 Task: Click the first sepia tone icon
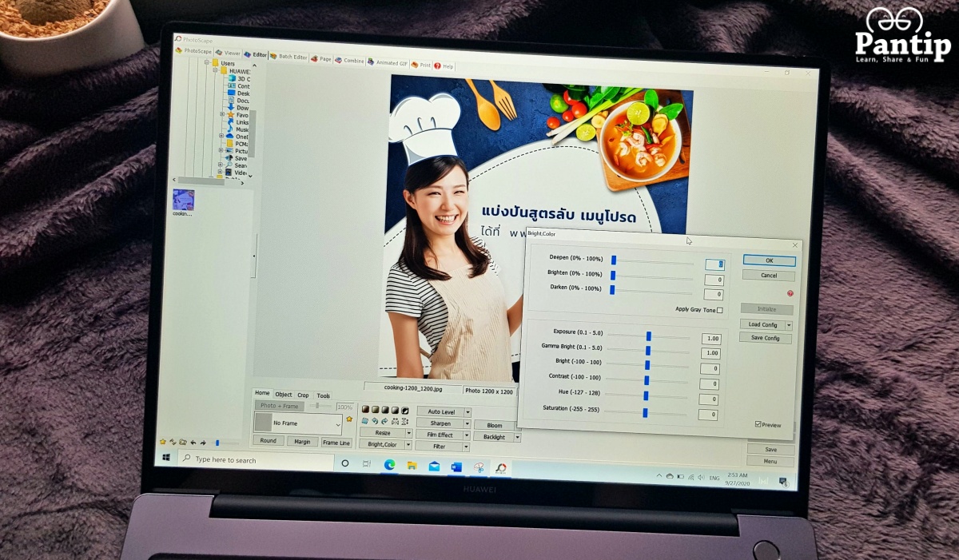pos(365,409)
